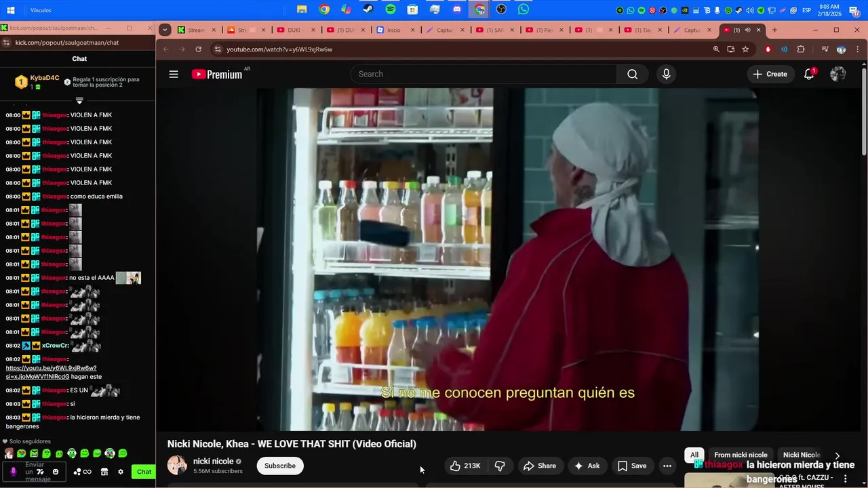The image size is (868, 488).
Task: Open Kick chat shop icon
Action: [x=104, y=472]
